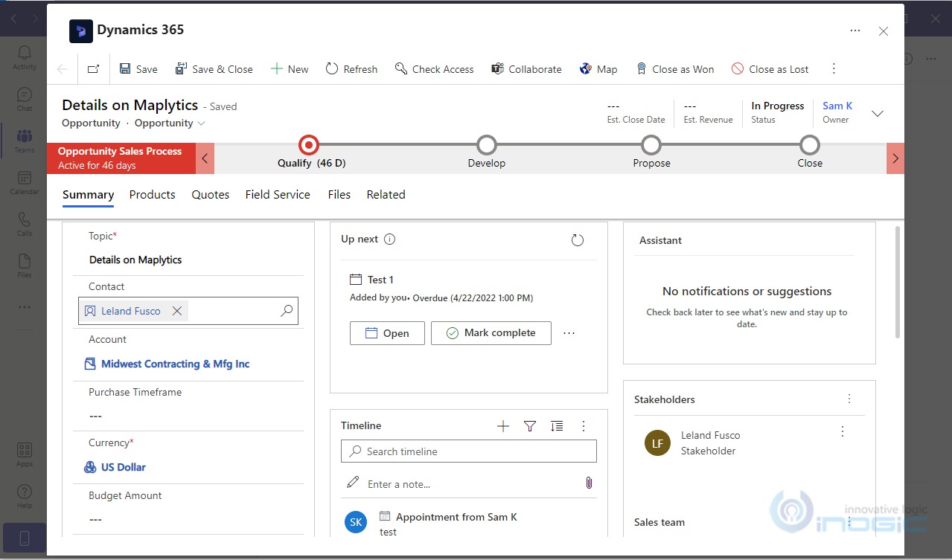
Task: Advance process bar with right arrow
Action: pyautogui.click(x=895, y=158)
